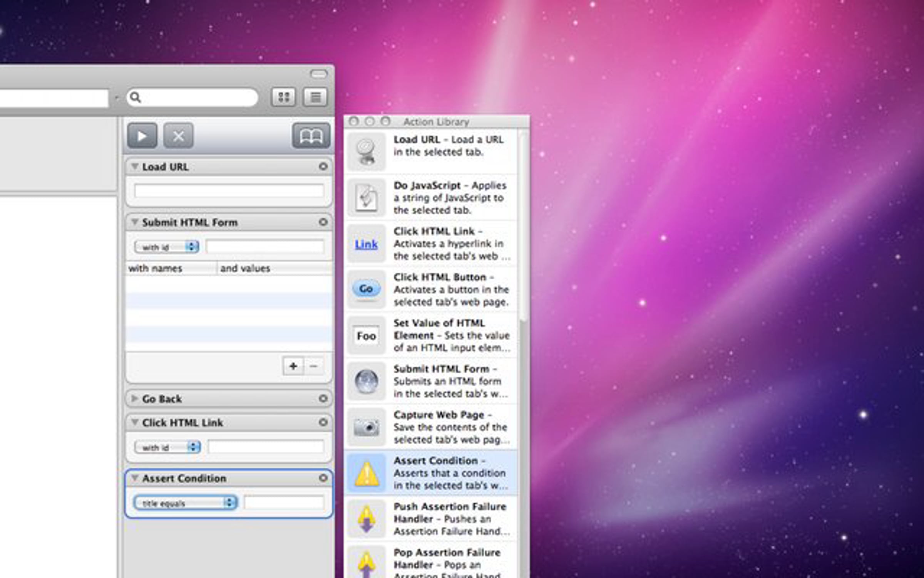Click the Load URL text field
924x578 pixels.
[229, 191]
